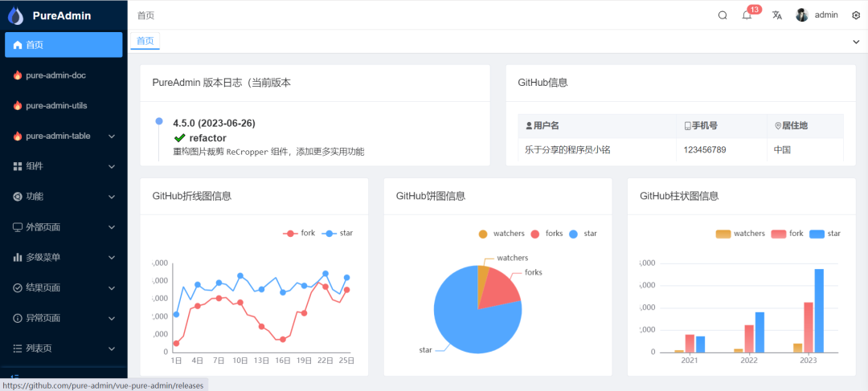Expand the 外部页面 submenu
868x391 pixels.
click(112, 227)
